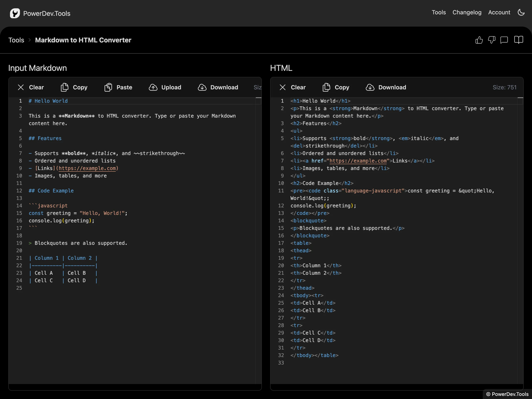This screenshot has width=532, height=399.
Task: Open the Account menu
Action: (499, 12)
